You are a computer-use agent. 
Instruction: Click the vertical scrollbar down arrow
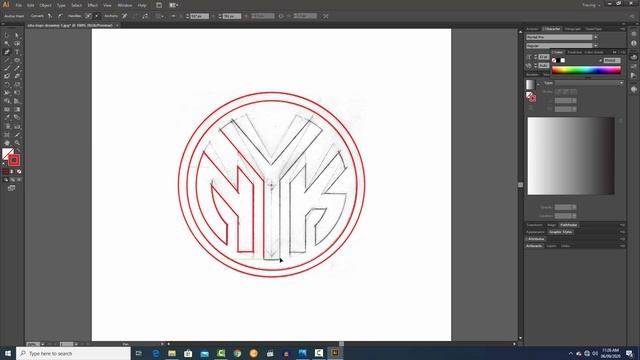click(520, 338)
